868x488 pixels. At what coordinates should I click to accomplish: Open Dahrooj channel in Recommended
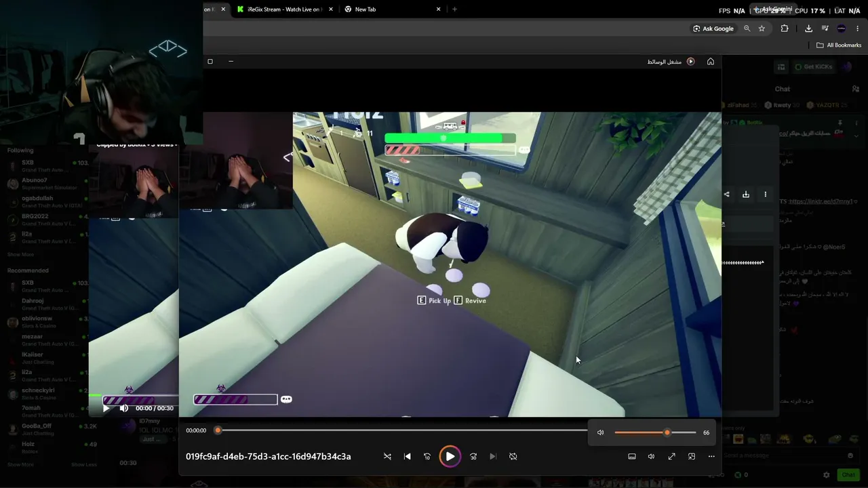(x=47, y=304)
